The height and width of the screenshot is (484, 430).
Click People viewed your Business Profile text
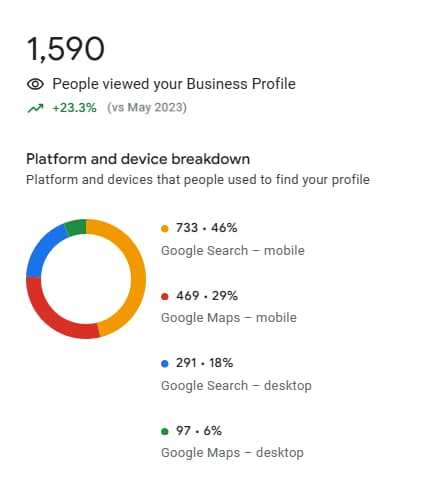coord(174,84)
